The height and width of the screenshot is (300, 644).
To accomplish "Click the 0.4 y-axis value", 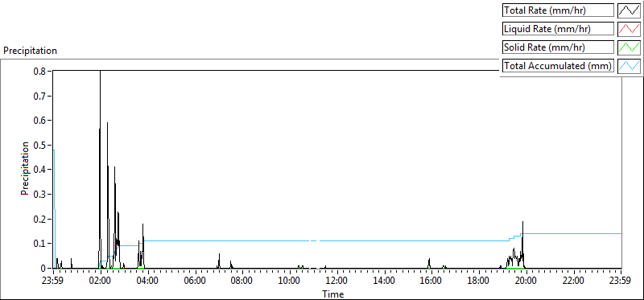I will pos(39,169).
